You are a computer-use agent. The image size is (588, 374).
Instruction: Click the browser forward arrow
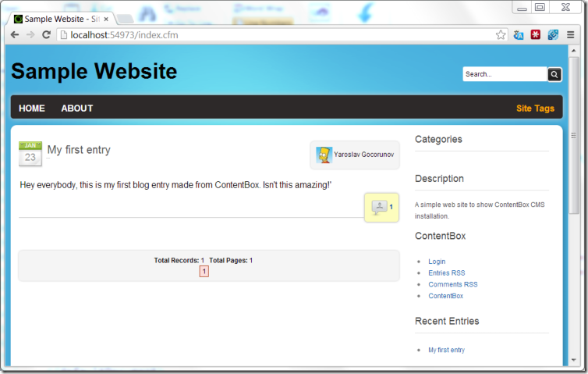click(x=30, y=35)
